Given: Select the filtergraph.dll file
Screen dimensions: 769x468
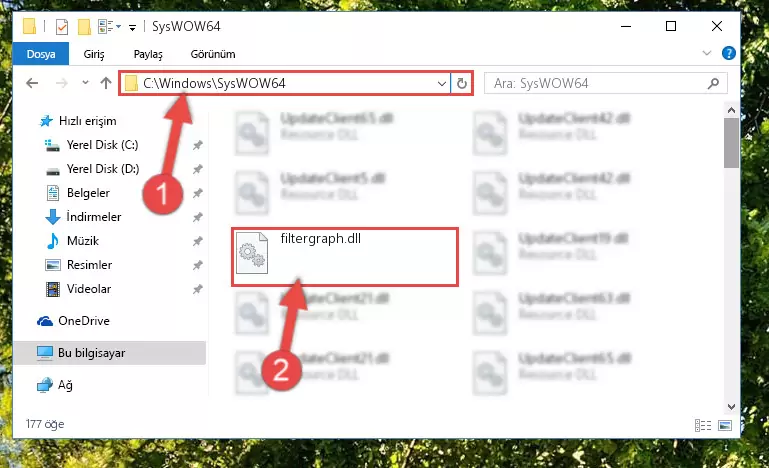Looking at the screenshot, I should click(x=345, y=257).
